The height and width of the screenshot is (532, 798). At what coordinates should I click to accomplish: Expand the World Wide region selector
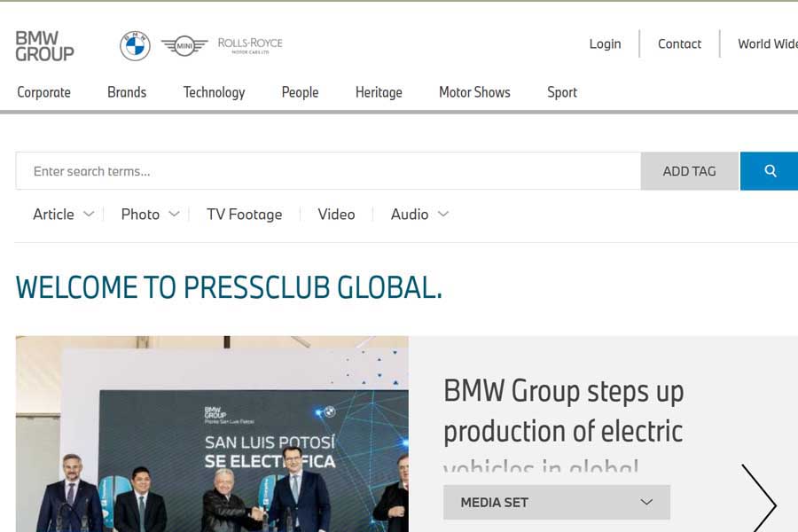coord(770,43)
